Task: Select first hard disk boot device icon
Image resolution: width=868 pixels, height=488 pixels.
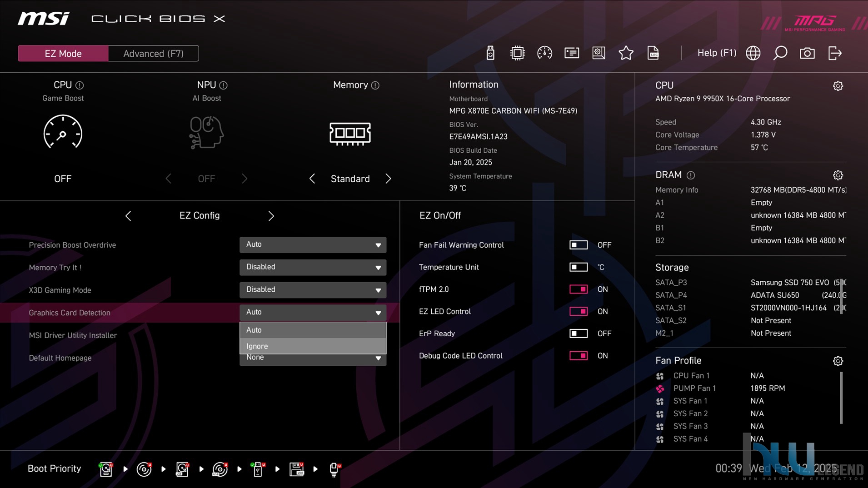Action: 106,469
